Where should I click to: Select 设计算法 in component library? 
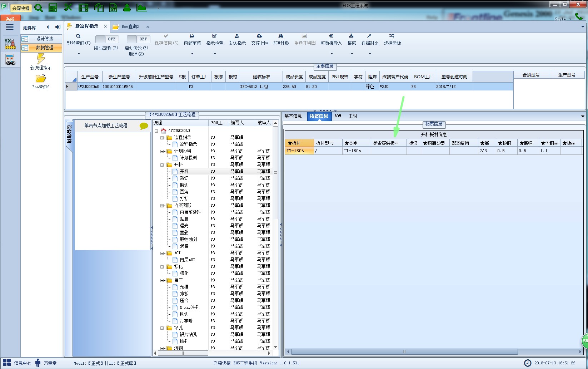41,39
